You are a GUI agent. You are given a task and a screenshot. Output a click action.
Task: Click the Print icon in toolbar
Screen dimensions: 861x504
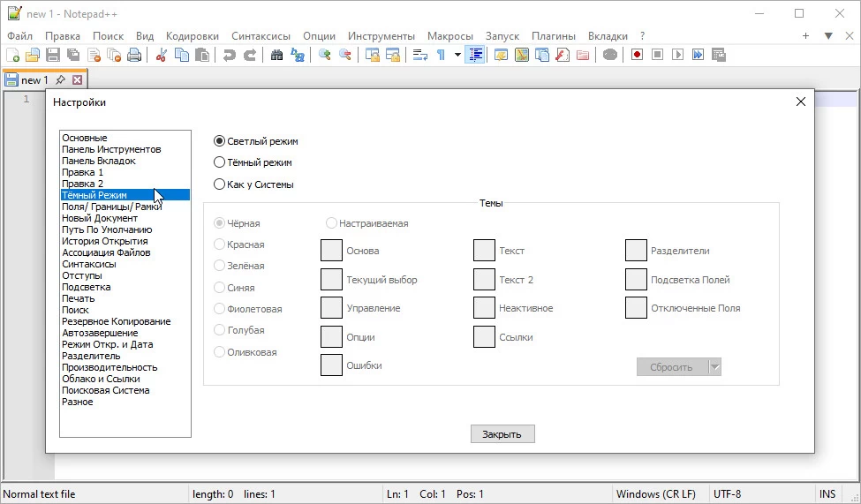tap(134, 55)
